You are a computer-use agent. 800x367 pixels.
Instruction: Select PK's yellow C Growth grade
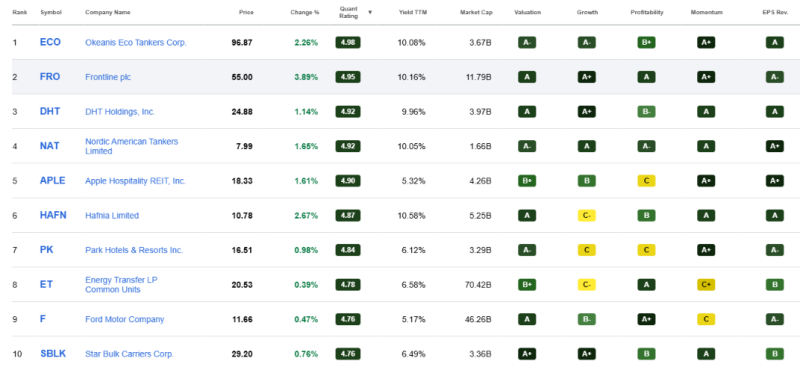click(x=587, y=250)
